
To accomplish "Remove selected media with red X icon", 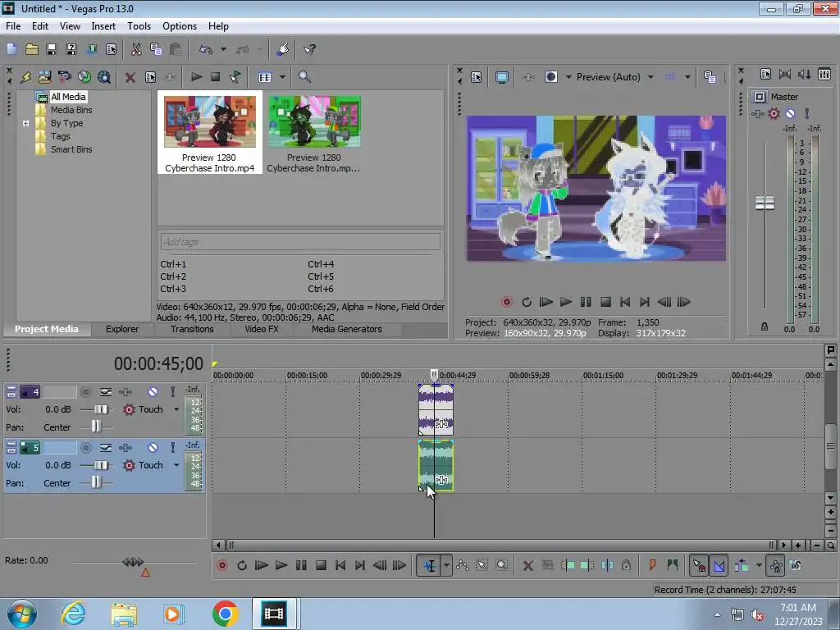I will pyautogui.click(x=130, y=77).
